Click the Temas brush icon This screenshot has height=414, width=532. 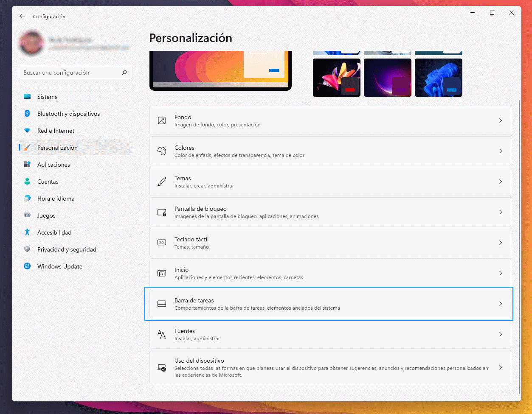click(162, 182)
